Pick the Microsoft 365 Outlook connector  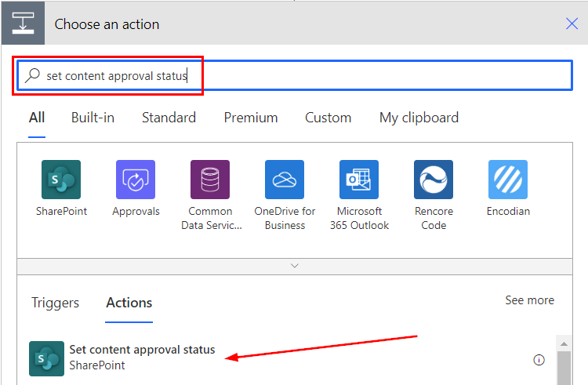pos(359,180)
